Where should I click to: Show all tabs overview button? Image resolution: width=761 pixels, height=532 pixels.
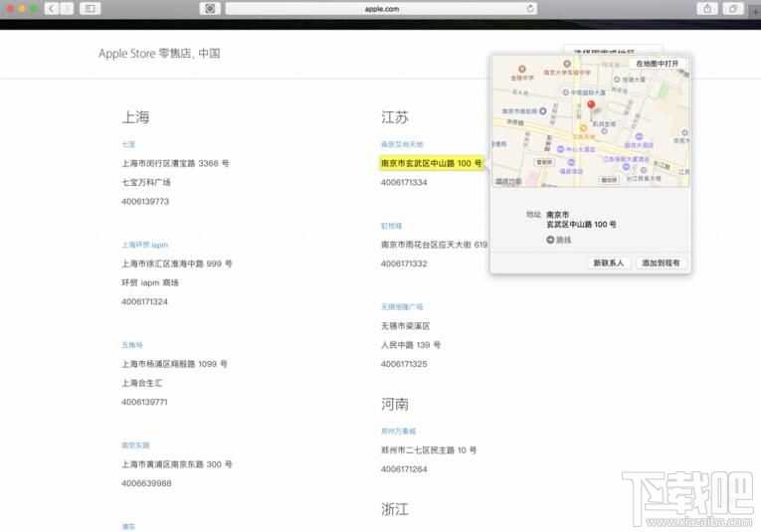click(x=733, y=8)
